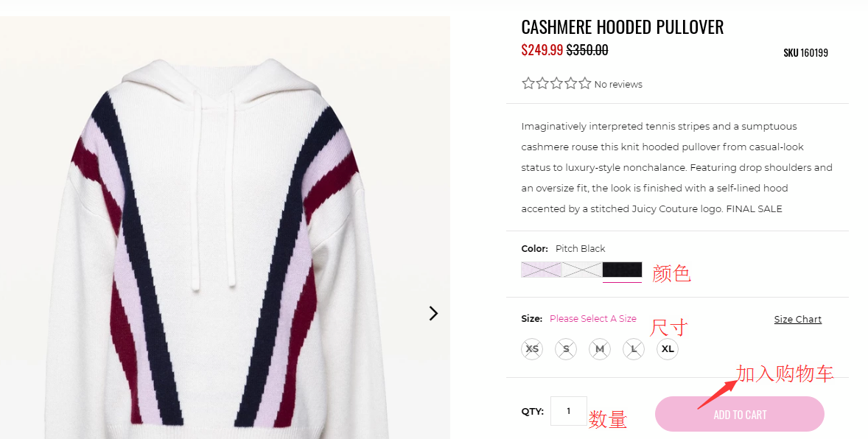Click the fourth rating star
Image resolution: width=868 pixels, height=439 pixels.
571,83
